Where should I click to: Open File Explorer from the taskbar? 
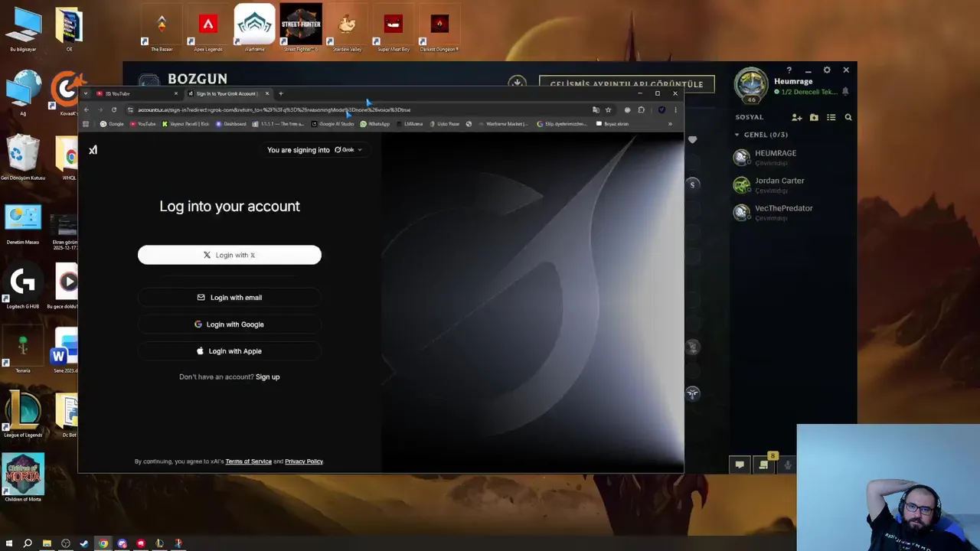47,543
